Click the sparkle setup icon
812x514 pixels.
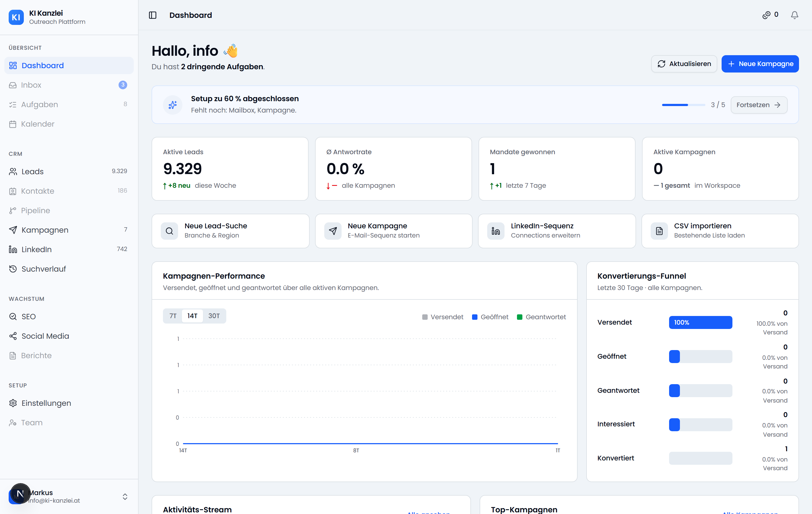click(x=173, y=105)
